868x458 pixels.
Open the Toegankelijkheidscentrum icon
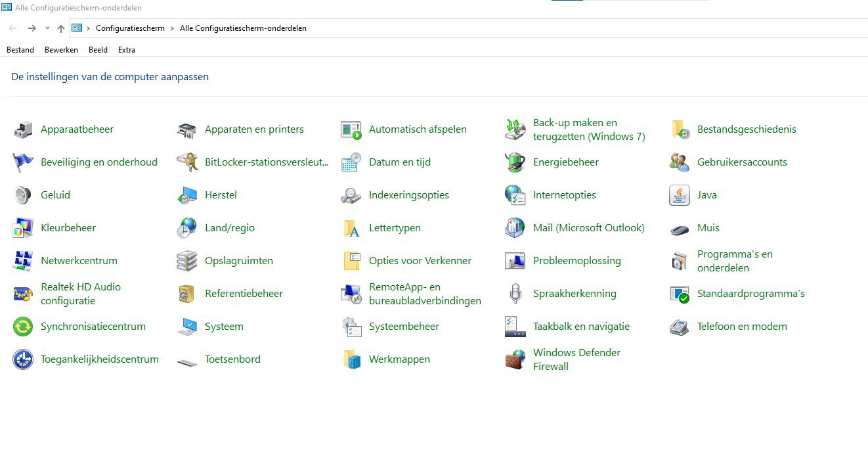pyautogui.click(x=23, y=359)
